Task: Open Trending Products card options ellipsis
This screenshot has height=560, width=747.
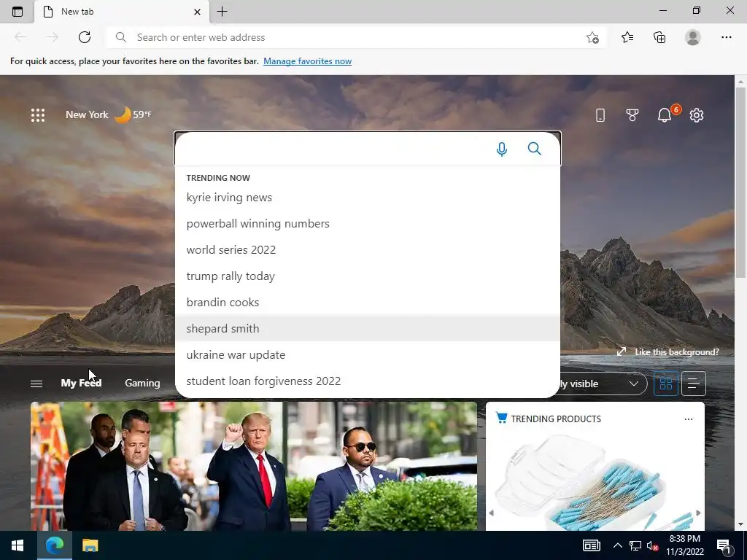Action: tap(689, 419)
